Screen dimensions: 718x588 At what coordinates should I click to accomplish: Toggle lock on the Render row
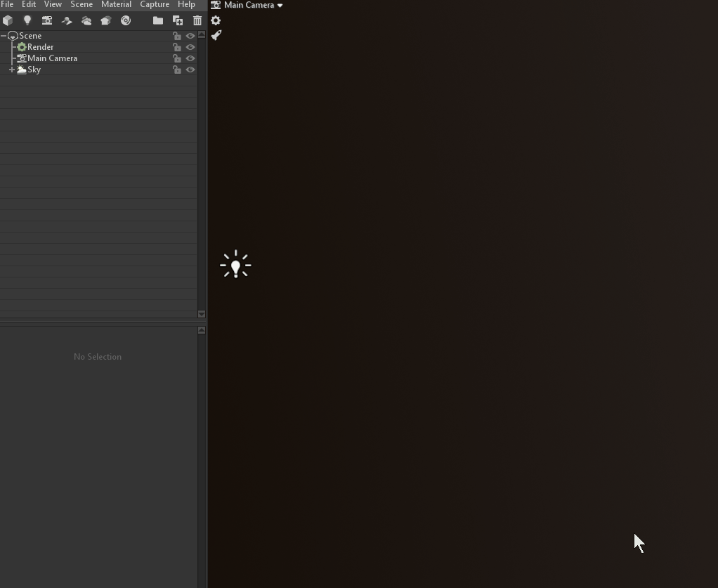[x=177, y=47]
